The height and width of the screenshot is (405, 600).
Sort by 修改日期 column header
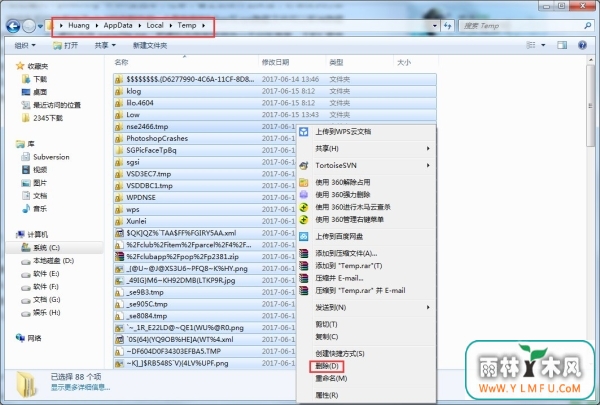(275, 62)
